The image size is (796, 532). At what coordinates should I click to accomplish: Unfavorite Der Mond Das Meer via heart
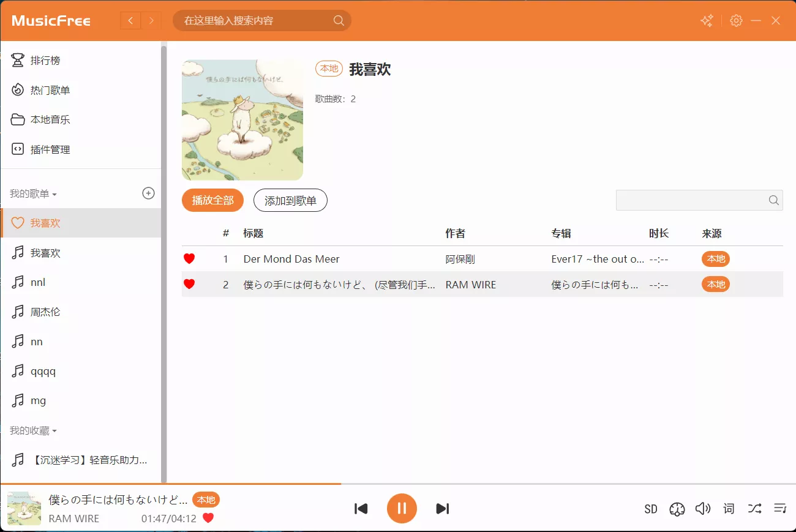(x=189, y=258)
